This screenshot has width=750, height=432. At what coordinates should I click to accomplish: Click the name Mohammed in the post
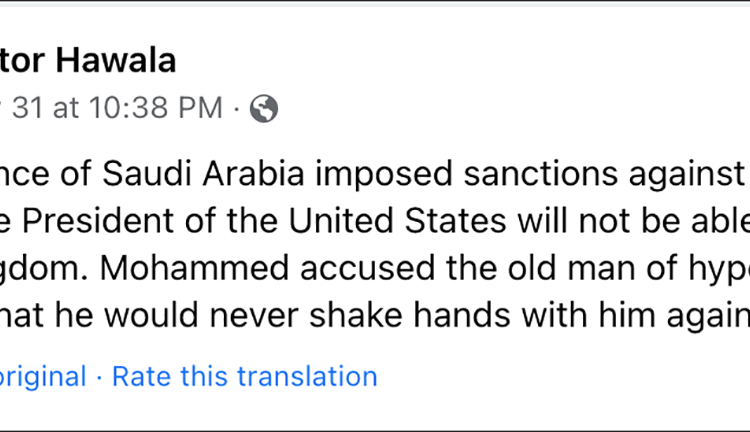tap(194, 268)
